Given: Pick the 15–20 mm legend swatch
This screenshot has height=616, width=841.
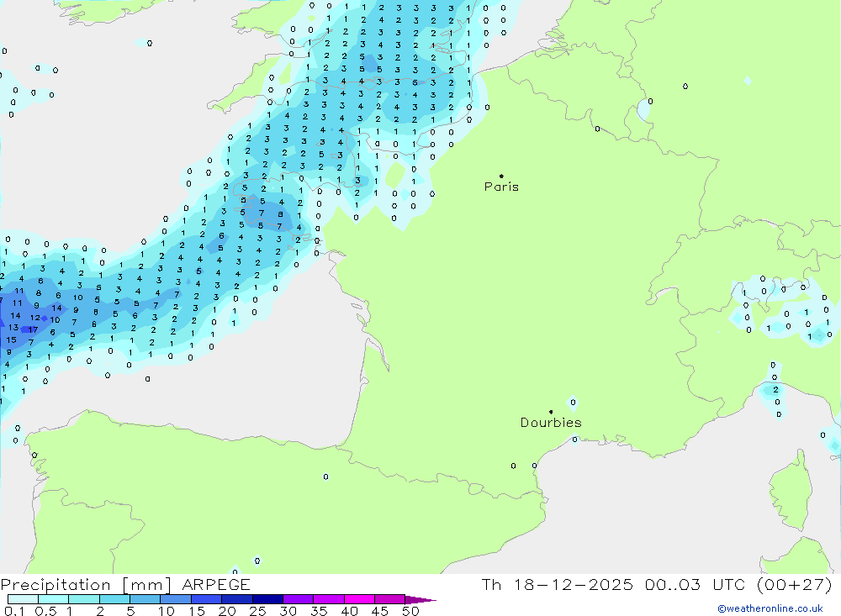Looking at the screenshot, I should click(x=206, y=599).
